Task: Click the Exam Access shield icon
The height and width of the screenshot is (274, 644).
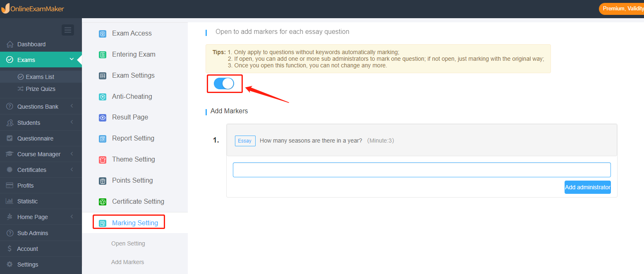Action: pyautogui.click(x=103, y=34)
